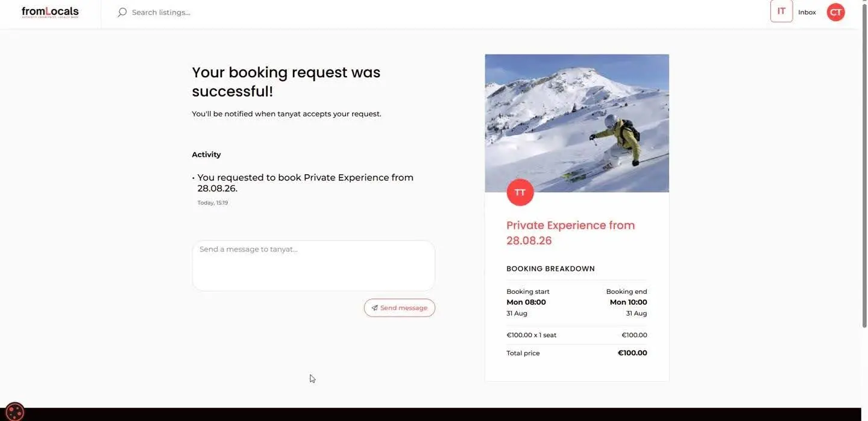Click the 'BOOKING BREAKDOWN' heading
Viewport: 868px width, 421px height.
pyautogui.click(x=550, y=268)
